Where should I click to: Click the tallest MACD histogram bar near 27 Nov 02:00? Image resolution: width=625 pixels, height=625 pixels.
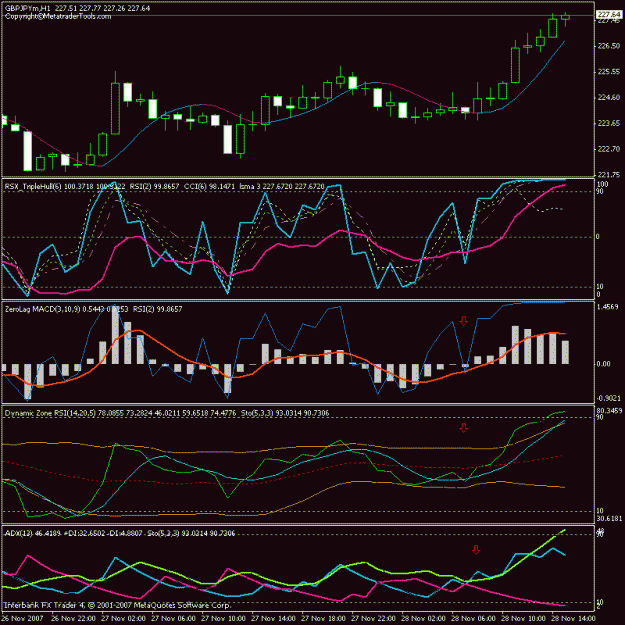[x=115, y=334]
